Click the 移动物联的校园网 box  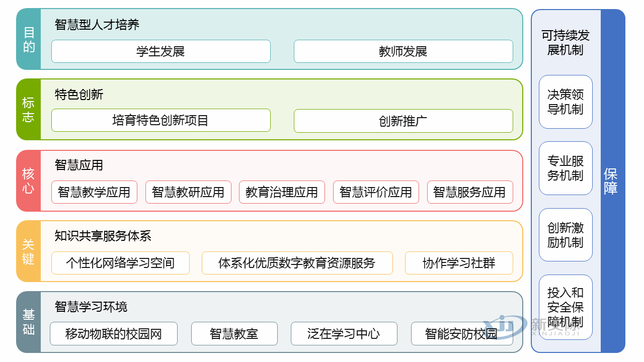114,334
